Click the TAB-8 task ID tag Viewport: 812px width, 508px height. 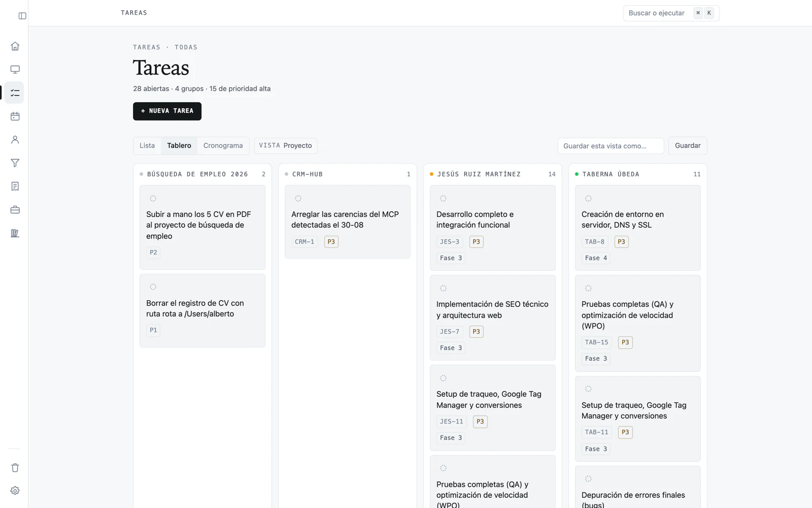[595, 242]
